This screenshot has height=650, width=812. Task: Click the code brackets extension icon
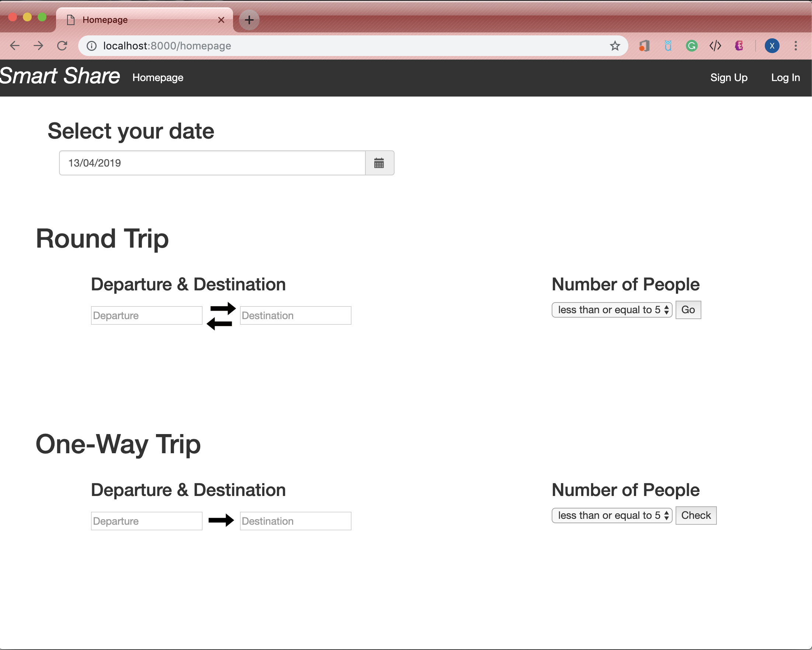[x=715, y=46]
